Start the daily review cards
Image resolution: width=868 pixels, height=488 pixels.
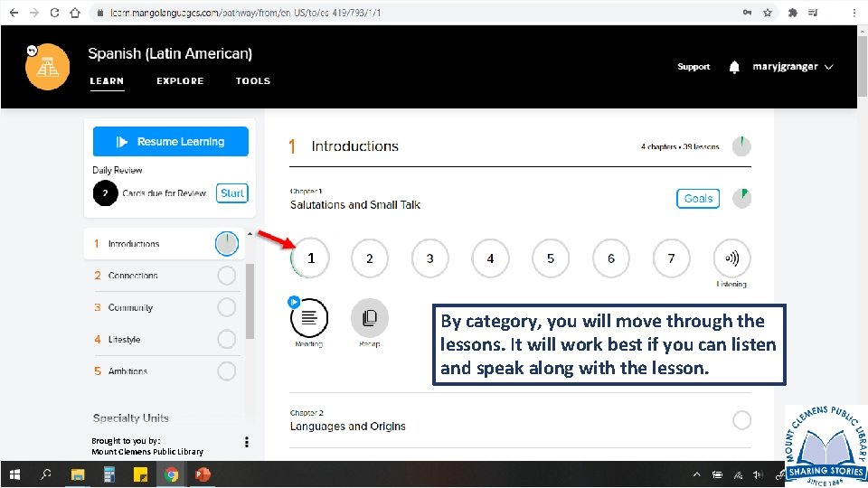(x=232, y=193)
